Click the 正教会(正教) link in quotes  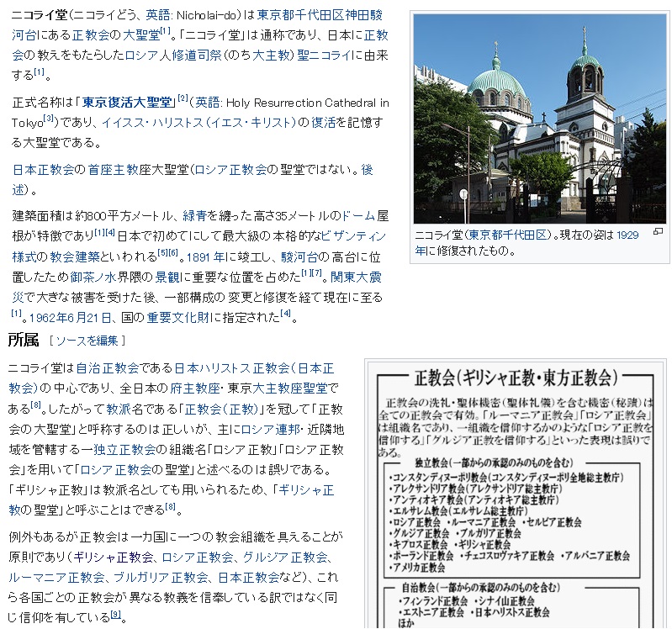point(221,409)
